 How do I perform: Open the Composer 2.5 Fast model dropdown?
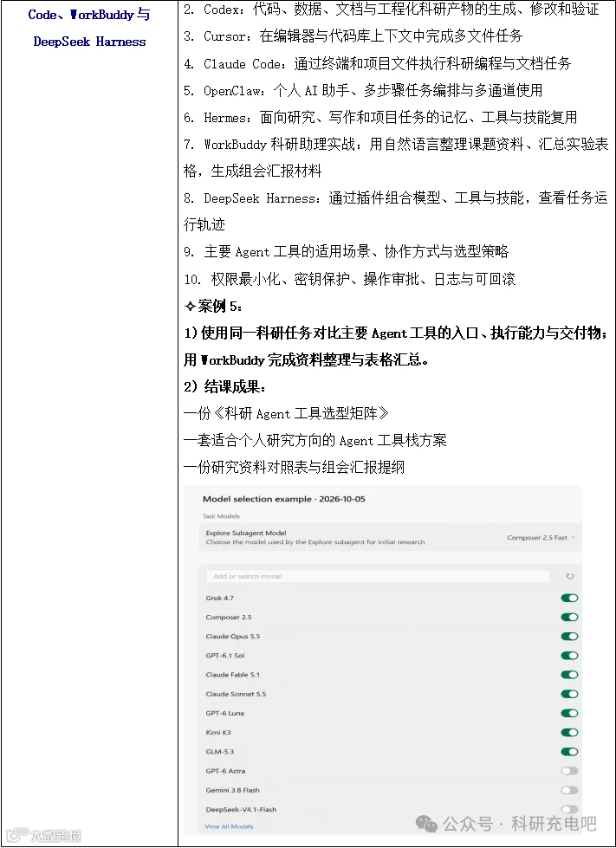tap(541, 538)
